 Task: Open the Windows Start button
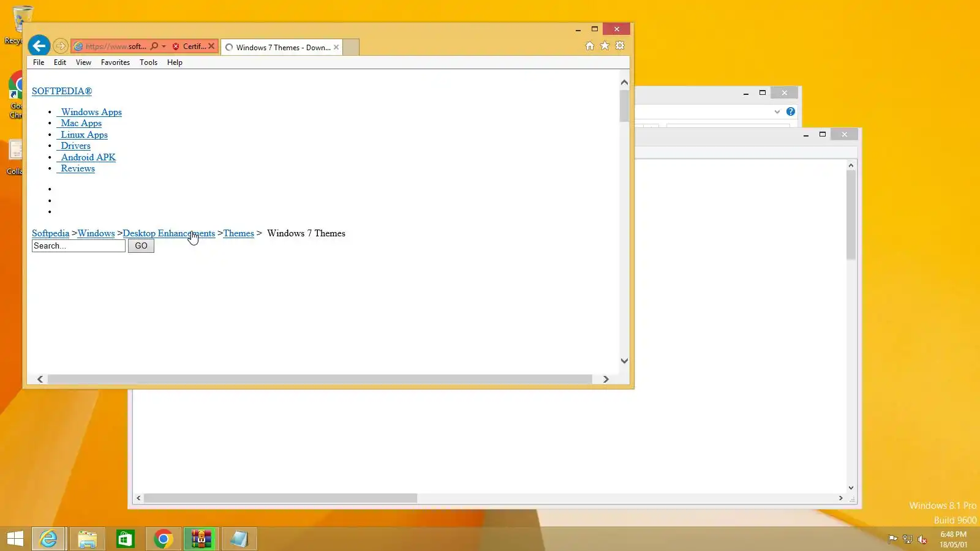pos(15,539)
